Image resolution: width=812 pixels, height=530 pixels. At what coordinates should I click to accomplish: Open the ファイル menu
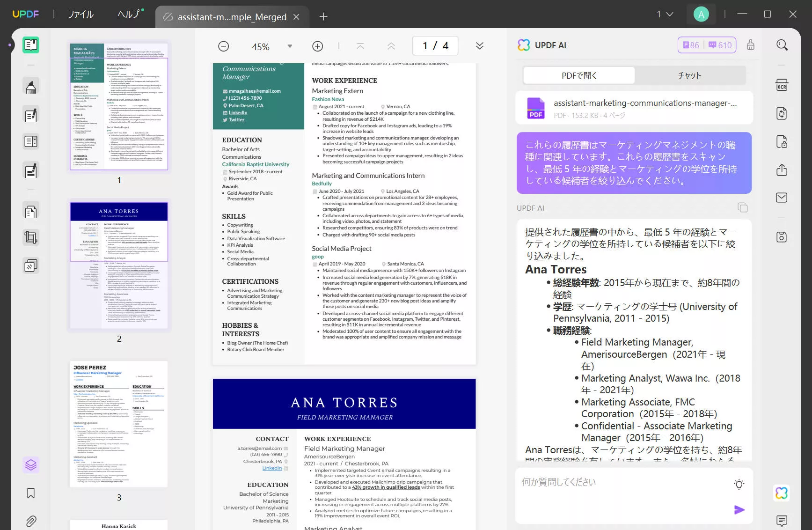[80, 14]
